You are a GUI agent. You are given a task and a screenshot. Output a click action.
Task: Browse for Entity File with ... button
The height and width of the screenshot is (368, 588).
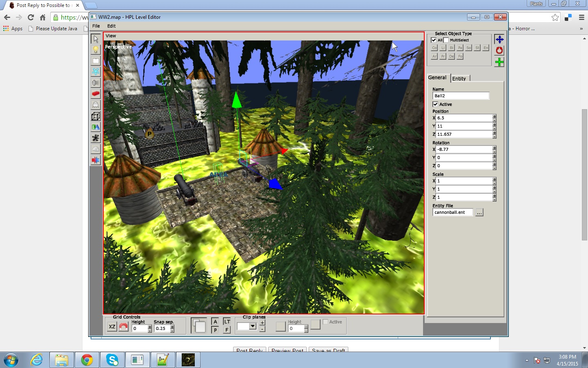pyautogui.click(x=479, y=213)
